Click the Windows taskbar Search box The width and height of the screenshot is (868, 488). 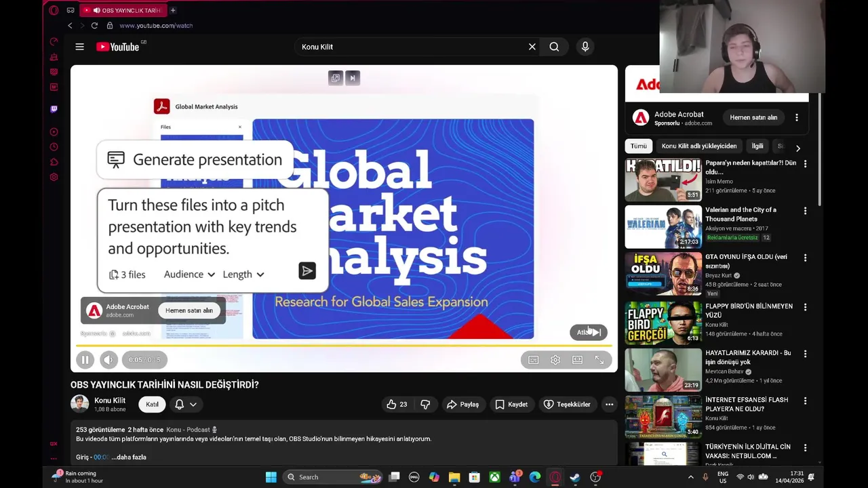(332, 477)
